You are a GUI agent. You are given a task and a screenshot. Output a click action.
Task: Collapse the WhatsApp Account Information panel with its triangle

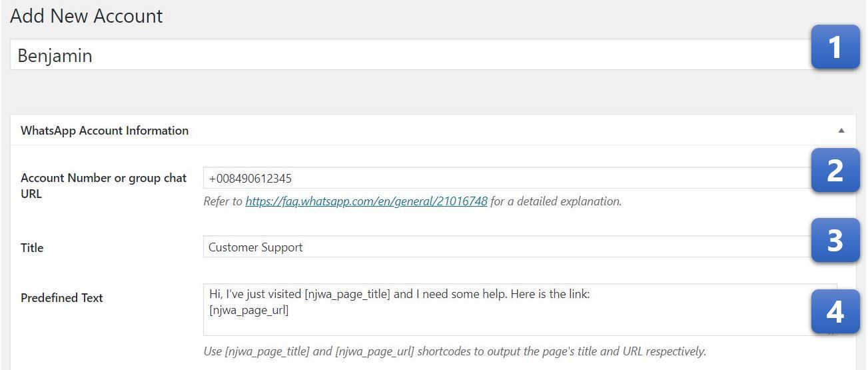point(841,131)
